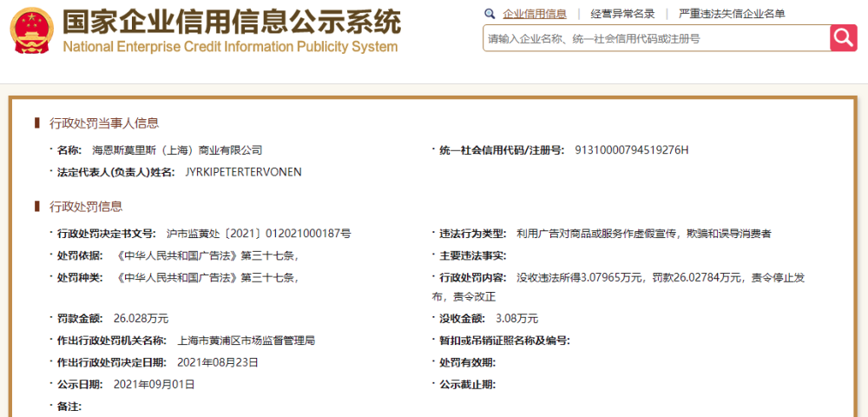Screen dimensions: 868x417
Task: Click penalty content 没收违法所得3.07965万元
Action: point(580,277)
